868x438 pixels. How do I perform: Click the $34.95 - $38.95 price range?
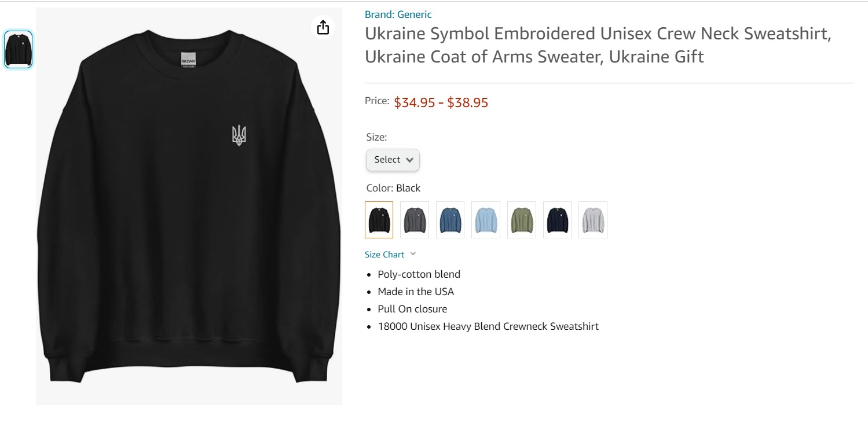click(441, 103)
